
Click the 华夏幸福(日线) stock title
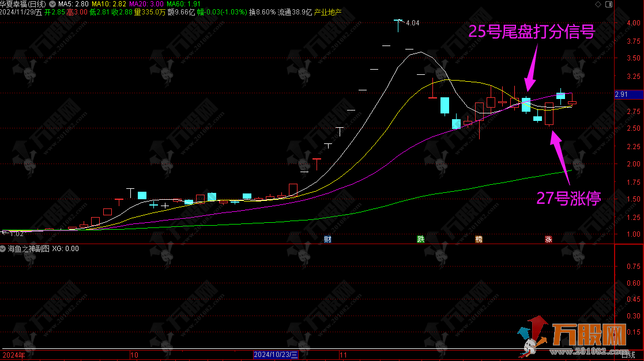[23, 4]
